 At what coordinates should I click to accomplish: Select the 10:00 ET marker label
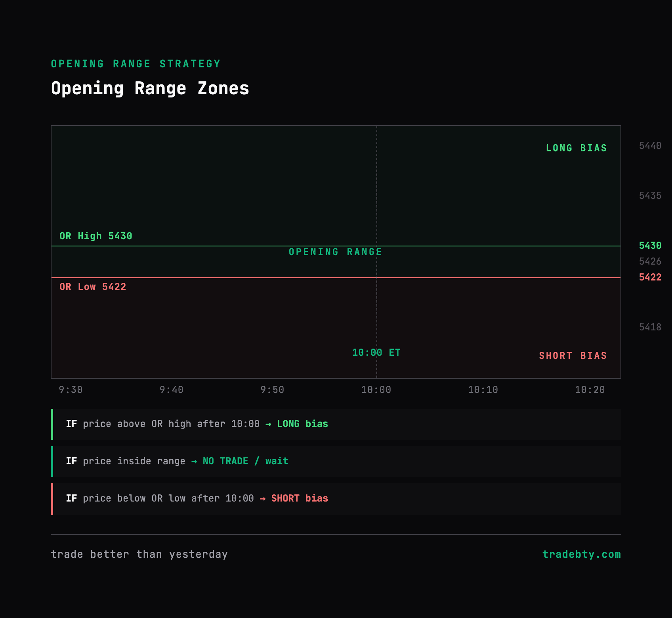tap(376, 352)
